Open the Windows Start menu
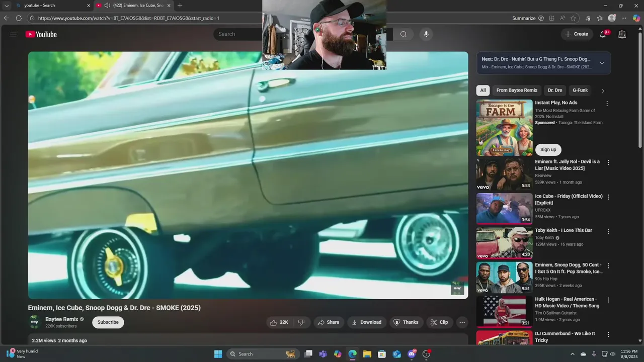 [x=218, y=354]
